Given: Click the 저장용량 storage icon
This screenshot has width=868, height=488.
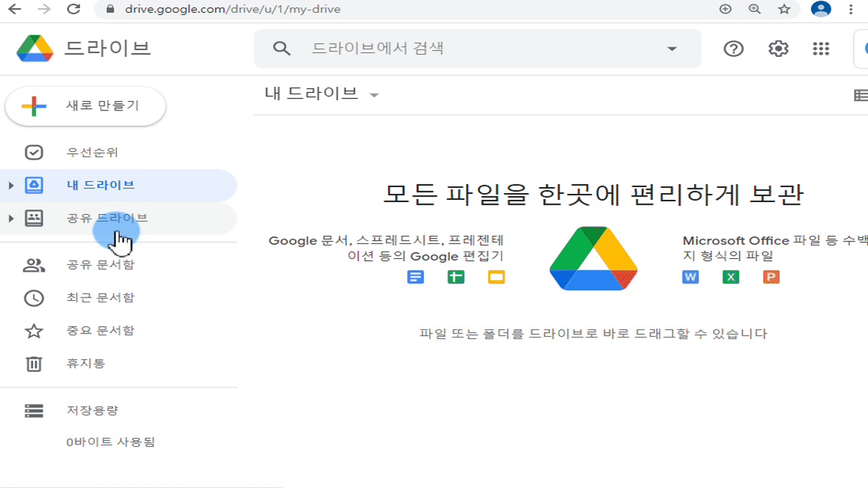Looking at the screenshot, I should pos(34,411).
